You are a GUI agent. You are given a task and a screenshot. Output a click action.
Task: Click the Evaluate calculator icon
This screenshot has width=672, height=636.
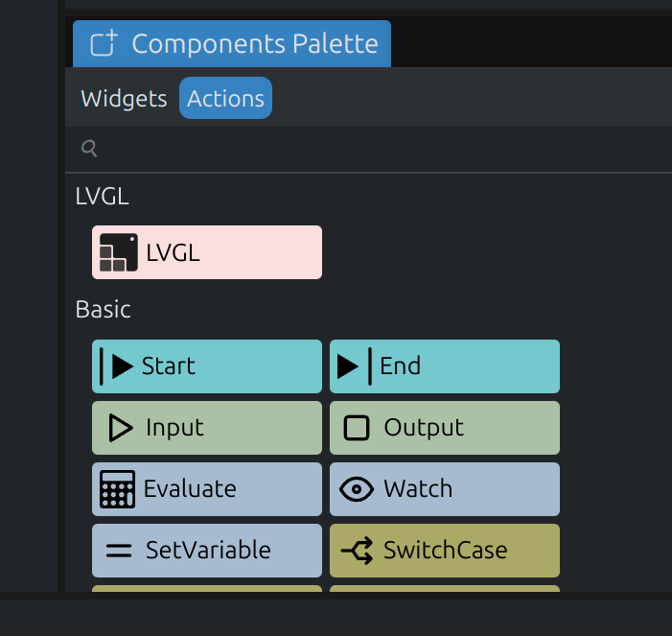pos(117,488)
